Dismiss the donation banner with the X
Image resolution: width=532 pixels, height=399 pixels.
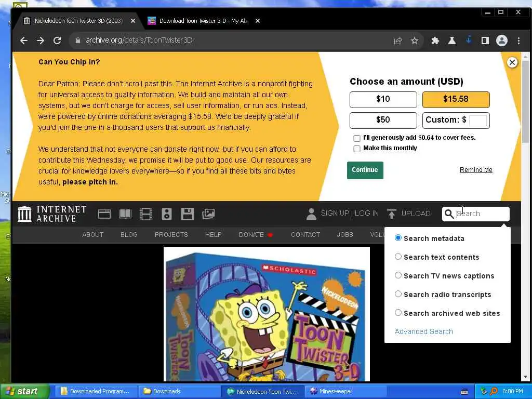pyautogui.click(x=512, y=62)
